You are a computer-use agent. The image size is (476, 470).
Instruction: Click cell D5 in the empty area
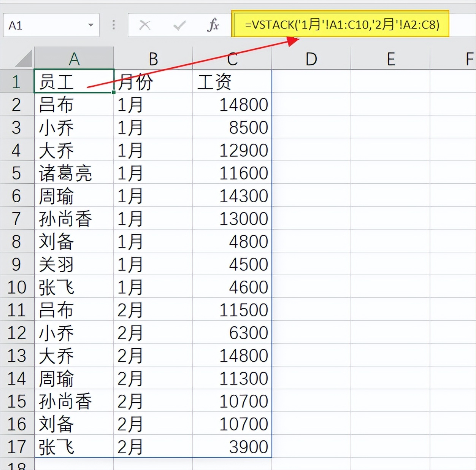pyautogui.click(x=311, y=173)
